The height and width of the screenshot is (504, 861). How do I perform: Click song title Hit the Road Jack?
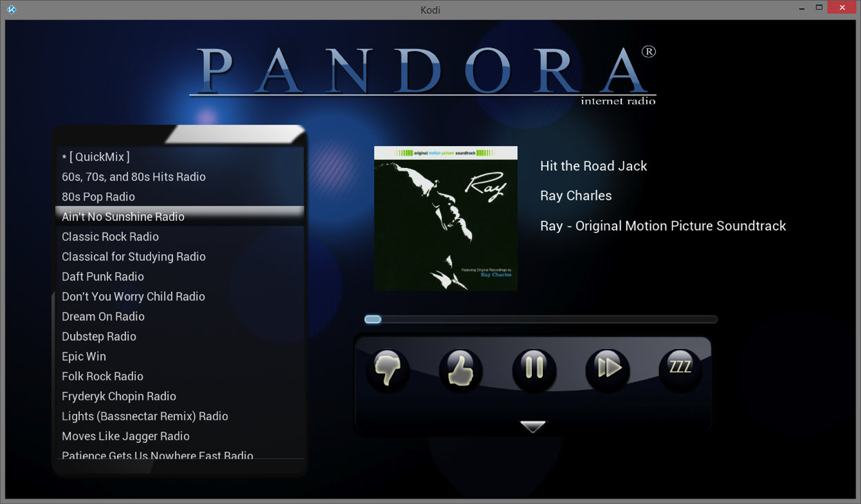594,166
